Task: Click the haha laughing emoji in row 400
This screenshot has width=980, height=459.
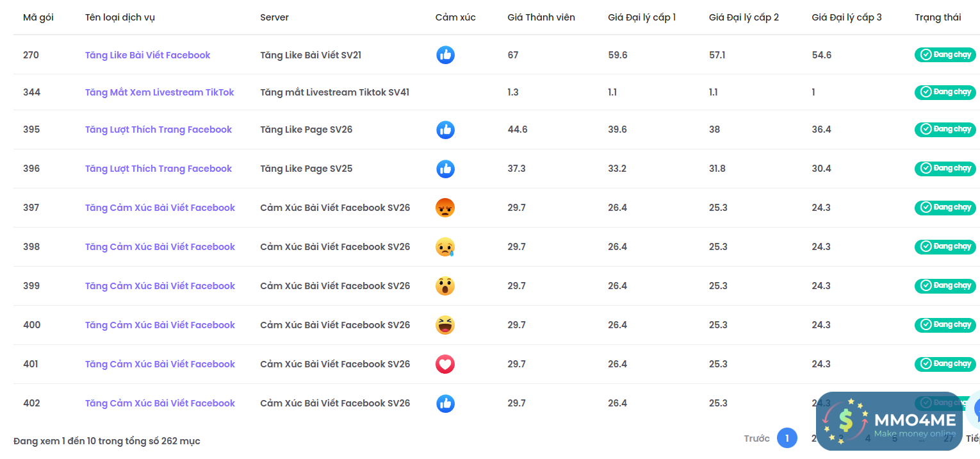Action: click(x=445, y=325)
